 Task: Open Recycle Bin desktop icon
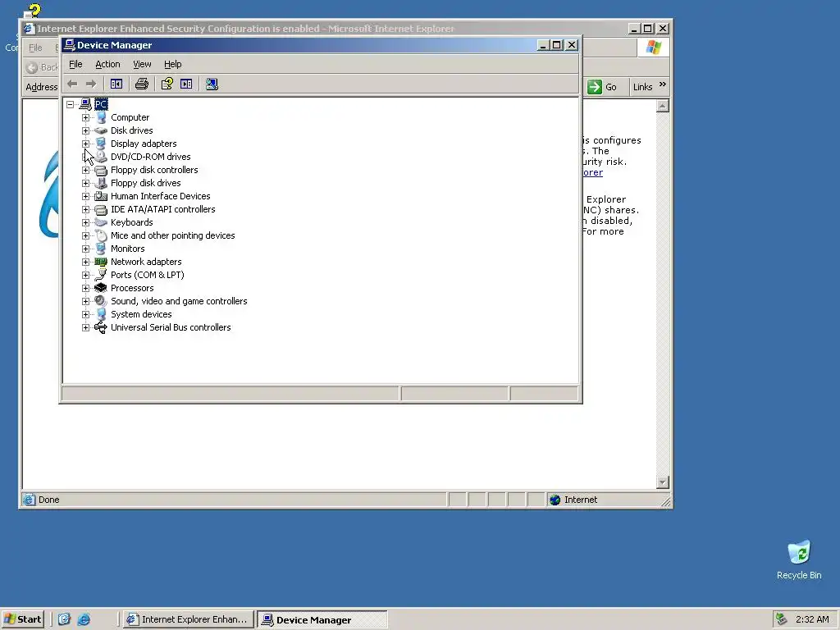[799, 559]
